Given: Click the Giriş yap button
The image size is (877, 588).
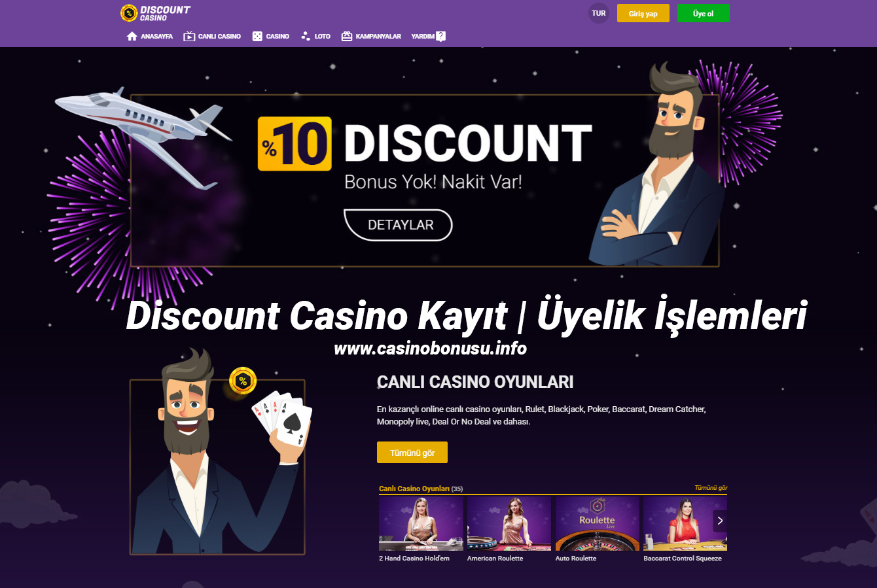Looking at the screenshot, I should click(643, 13).
